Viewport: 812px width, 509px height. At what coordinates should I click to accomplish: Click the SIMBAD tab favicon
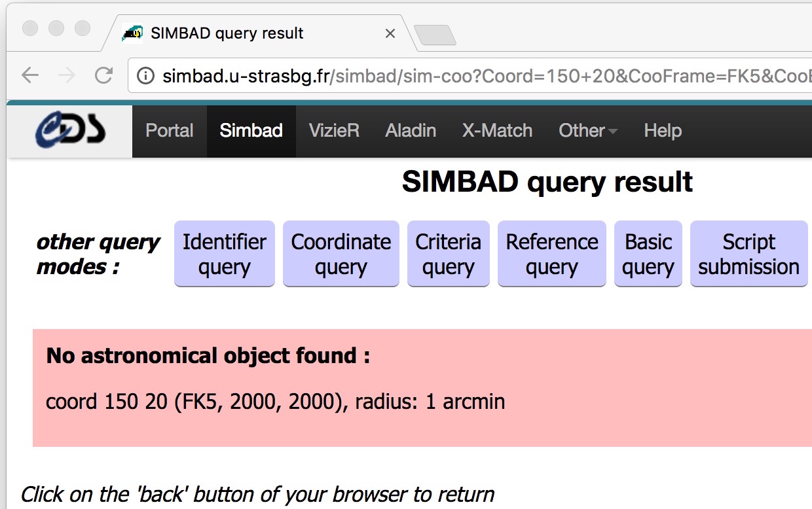132,33
